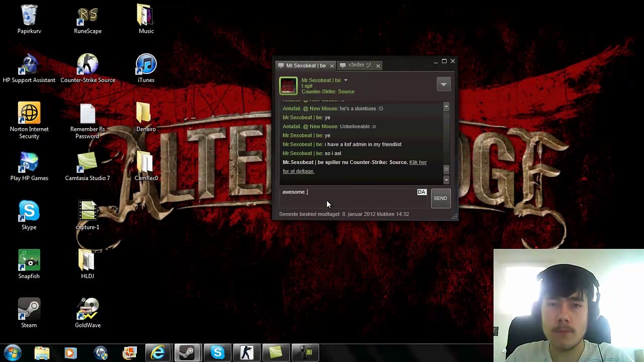Launch the Skype desktop shortcut

(x=29, y=216)
